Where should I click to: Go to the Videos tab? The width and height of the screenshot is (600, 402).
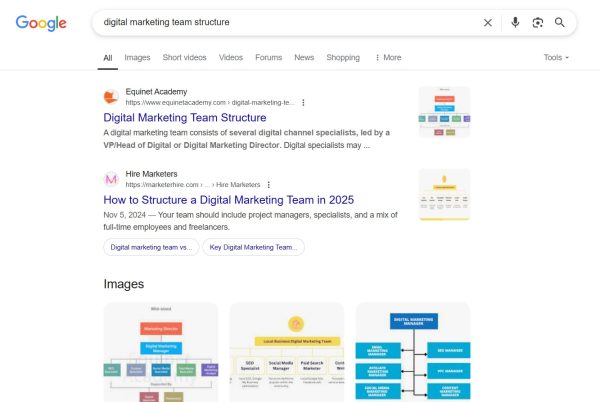click(x=231, y=57)
